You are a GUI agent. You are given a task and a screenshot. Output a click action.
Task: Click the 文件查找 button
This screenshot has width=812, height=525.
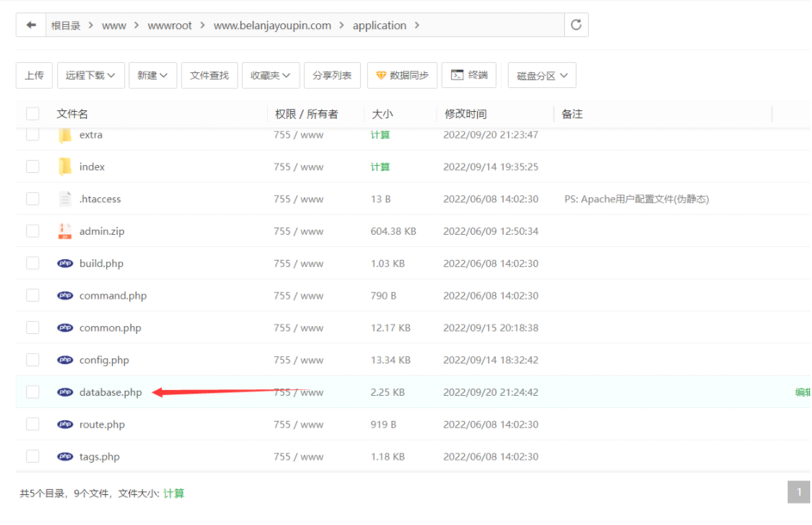209,76
